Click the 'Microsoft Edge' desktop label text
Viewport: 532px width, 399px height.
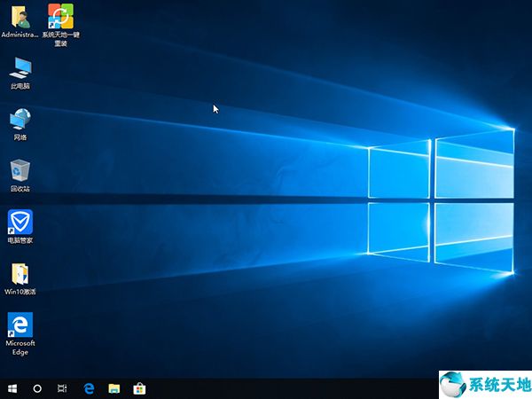tap(20, 348)
